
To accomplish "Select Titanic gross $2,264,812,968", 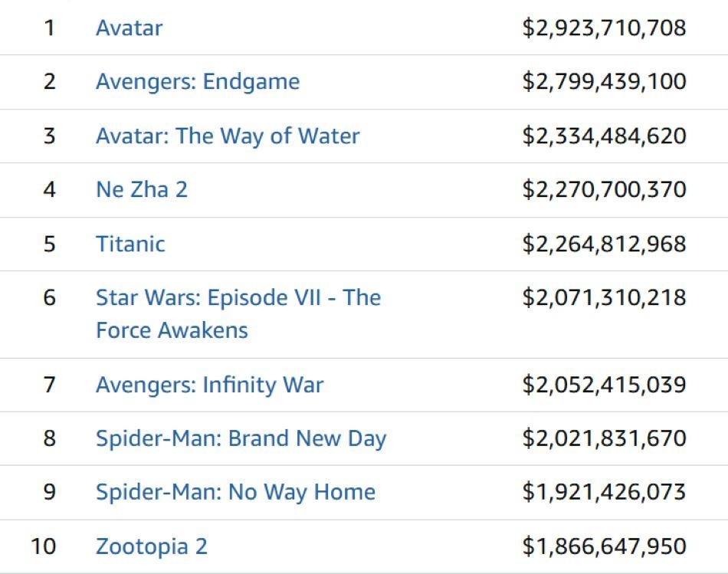I will coord(604,244).
